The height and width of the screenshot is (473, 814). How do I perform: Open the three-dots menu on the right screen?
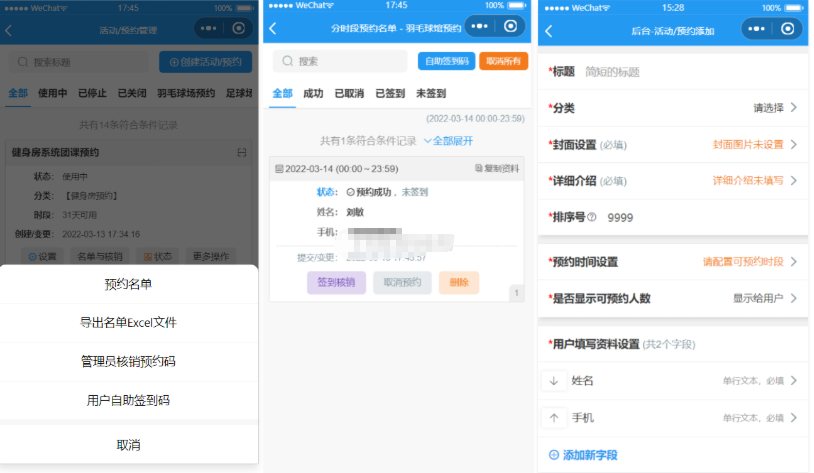coord(756,29)
